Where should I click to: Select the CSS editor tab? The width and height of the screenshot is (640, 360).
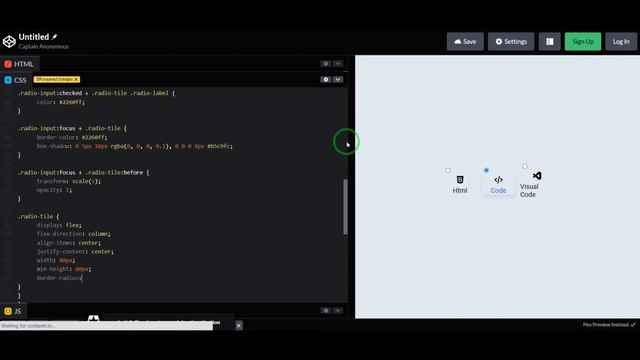15,80
